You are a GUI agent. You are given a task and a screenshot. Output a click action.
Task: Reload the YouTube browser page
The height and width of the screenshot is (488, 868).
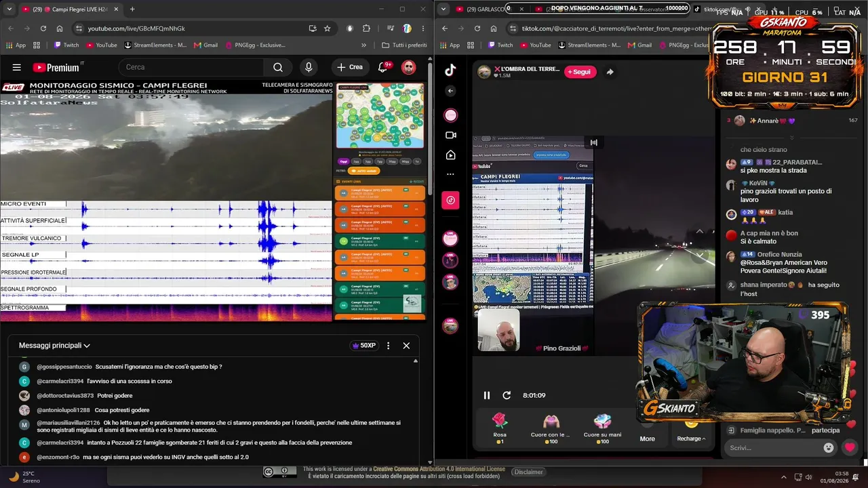(43, 28)
